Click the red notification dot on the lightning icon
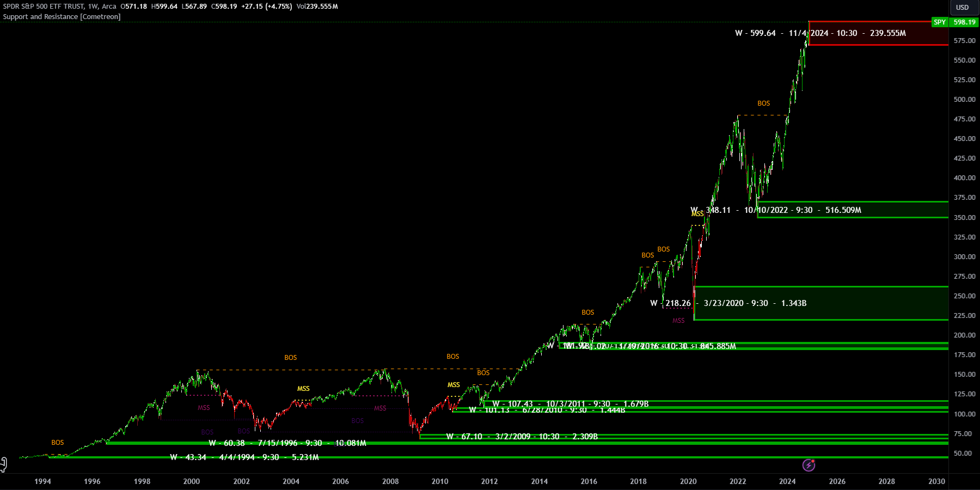Screen dimensions: 980x490 (813, 461)
